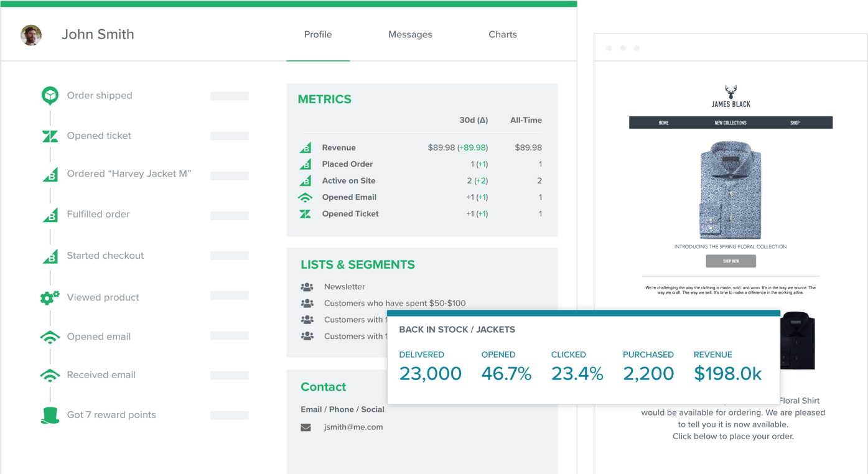Click the Zendesk icon beside Opened Ticket metric
The width and height of the screenshot is (868, 474).
(307, 213)
